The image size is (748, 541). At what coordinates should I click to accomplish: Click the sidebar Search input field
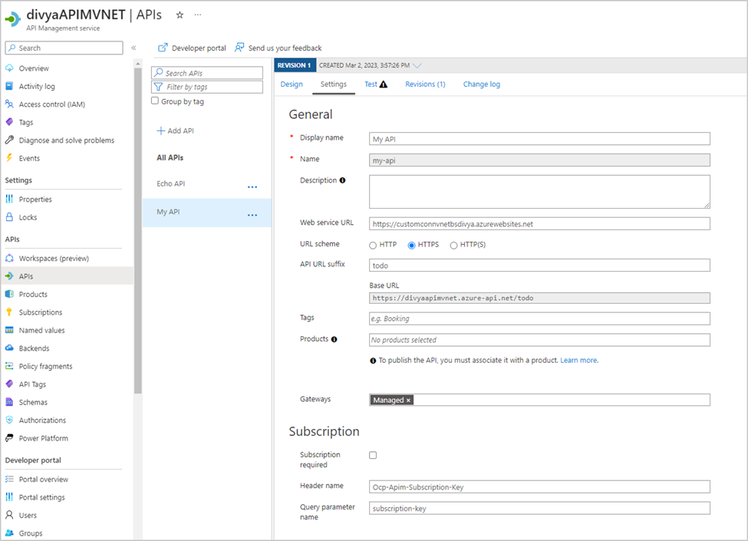click(64, 48)
